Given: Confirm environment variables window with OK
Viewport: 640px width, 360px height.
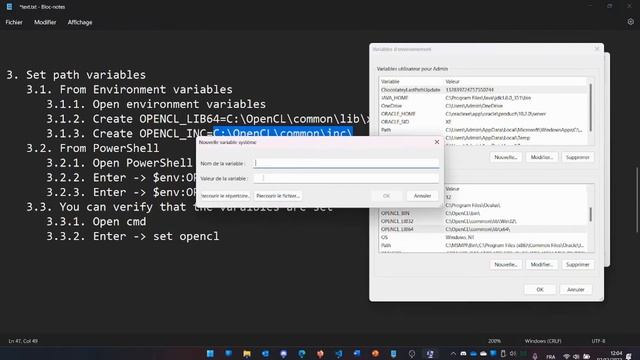Looking at the screenshot, I should (x=540, y=289).
